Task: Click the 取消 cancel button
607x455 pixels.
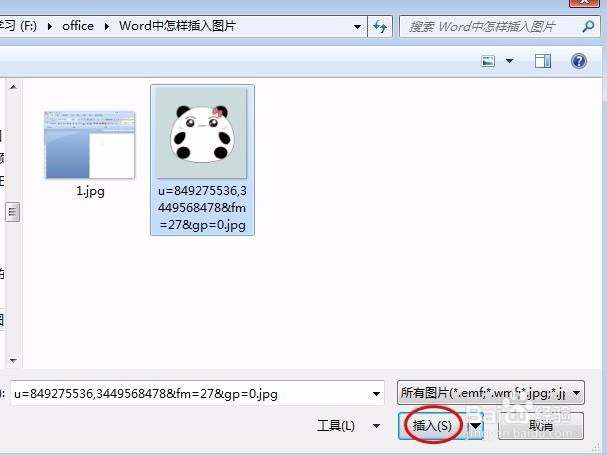Action: click(x=541, y=426)
